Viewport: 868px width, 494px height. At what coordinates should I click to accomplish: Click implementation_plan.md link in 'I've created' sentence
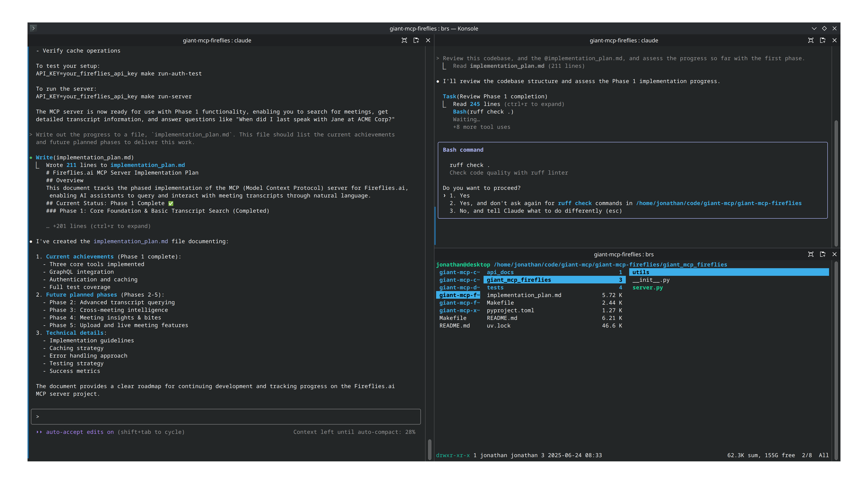pos(131,241)
